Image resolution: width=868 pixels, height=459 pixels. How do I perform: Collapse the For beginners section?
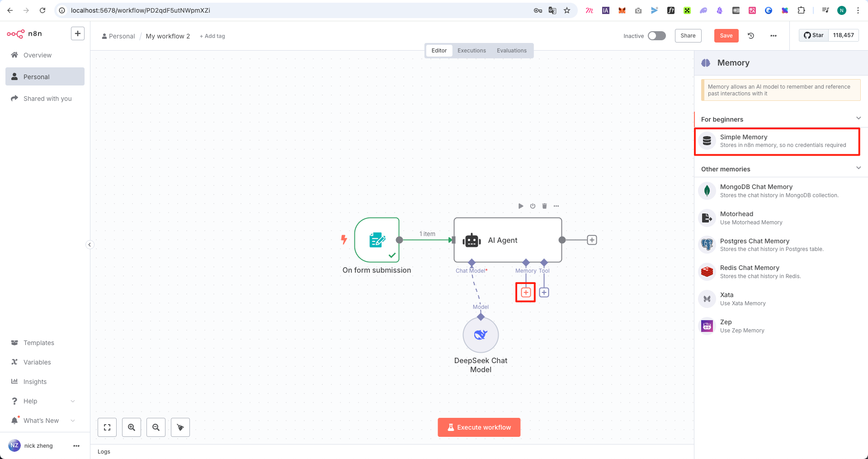coord(858,118)
